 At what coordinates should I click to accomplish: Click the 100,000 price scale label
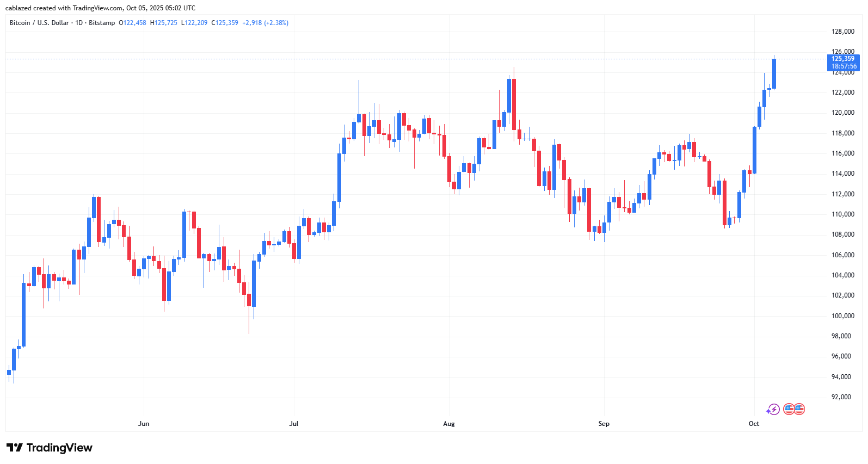pyautogui.click(x=842, y=316)
